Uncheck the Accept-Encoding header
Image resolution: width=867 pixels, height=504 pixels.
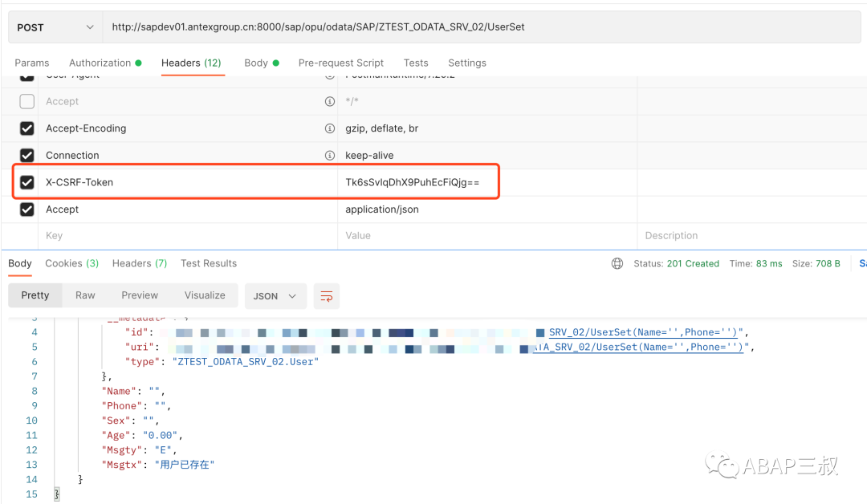click(27, 128)
